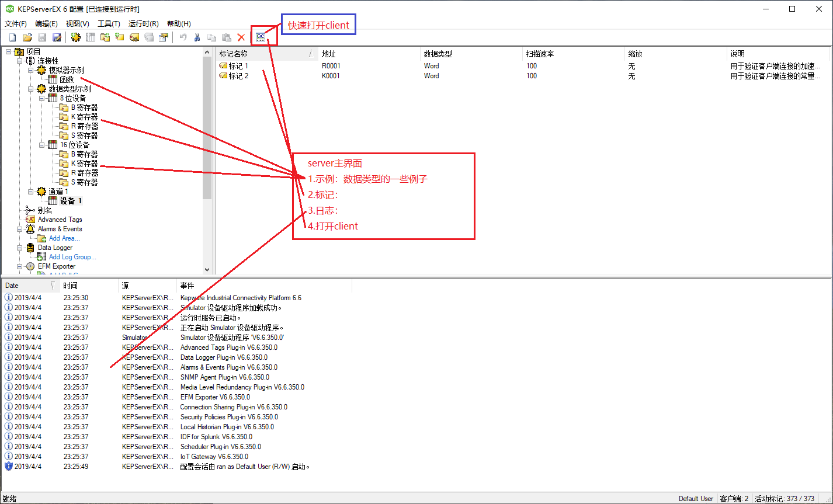
Task: Click the New Device toolbar icon
Action: (91, 36)
